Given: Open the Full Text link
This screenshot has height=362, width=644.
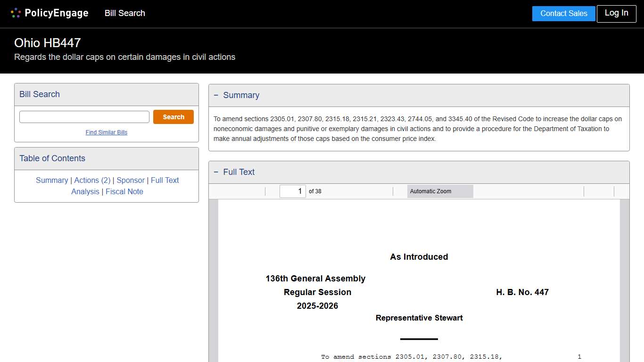Looking at the screenshot, I should click(x=165, y=180).
